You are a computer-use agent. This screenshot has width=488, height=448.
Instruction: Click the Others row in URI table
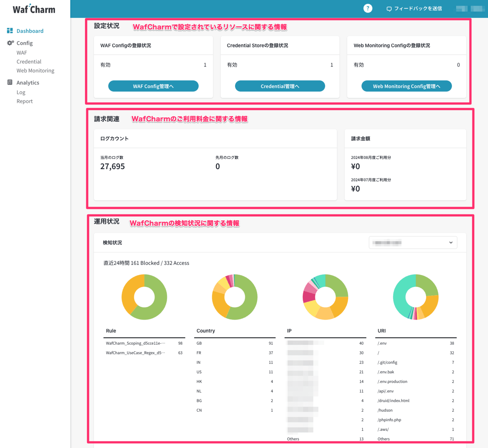point(416,439)
